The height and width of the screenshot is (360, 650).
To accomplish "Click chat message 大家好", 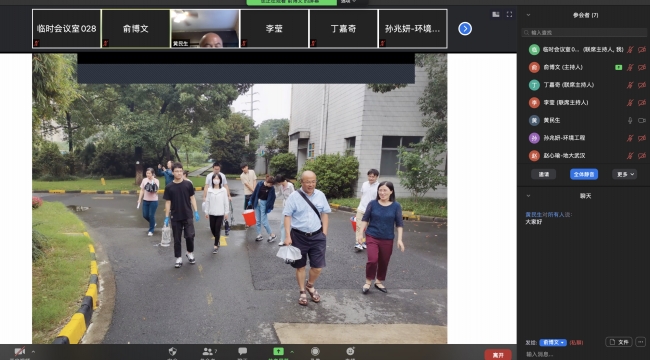I will pos(534,222).
